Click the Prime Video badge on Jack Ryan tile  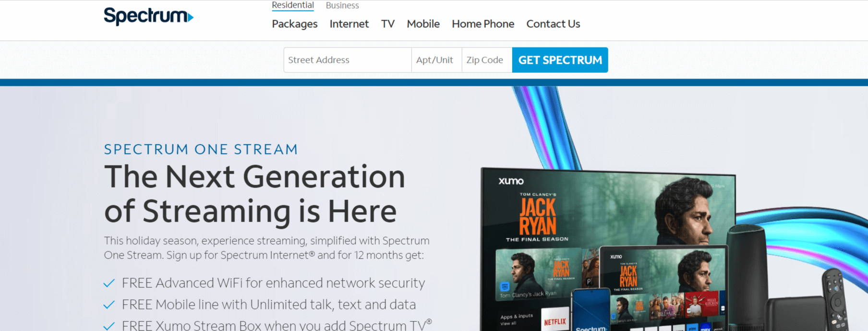coord(504,287)
